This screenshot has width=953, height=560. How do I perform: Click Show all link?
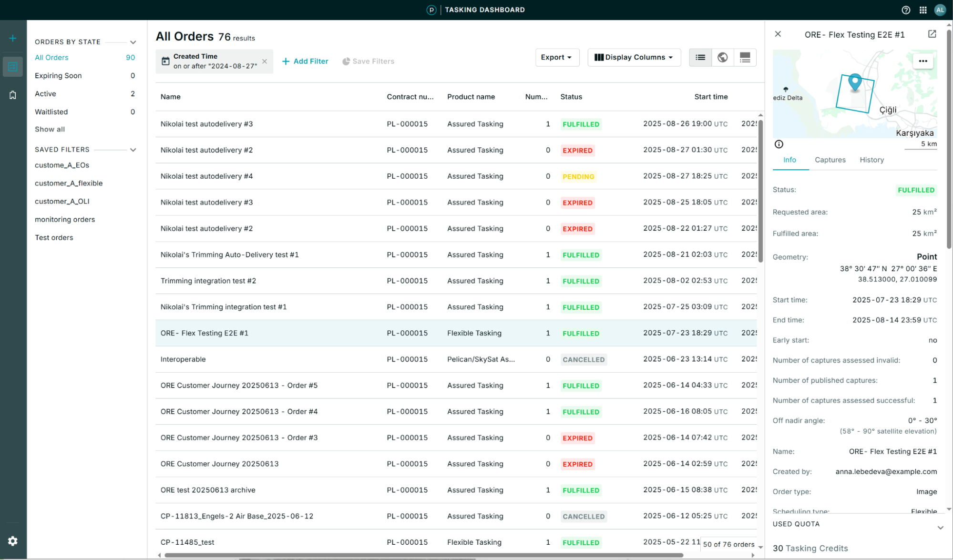[50, 129]
